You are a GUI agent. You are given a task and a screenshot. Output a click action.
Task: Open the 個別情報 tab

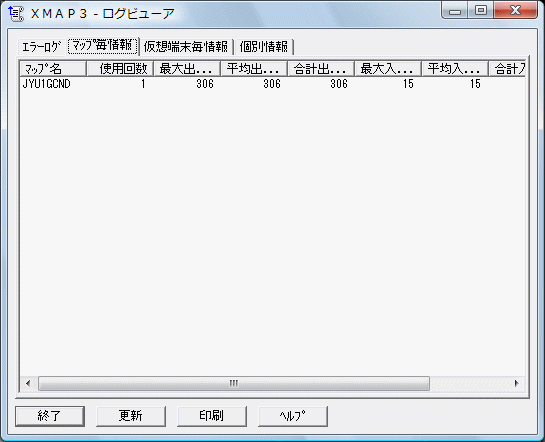coord(264,47)
